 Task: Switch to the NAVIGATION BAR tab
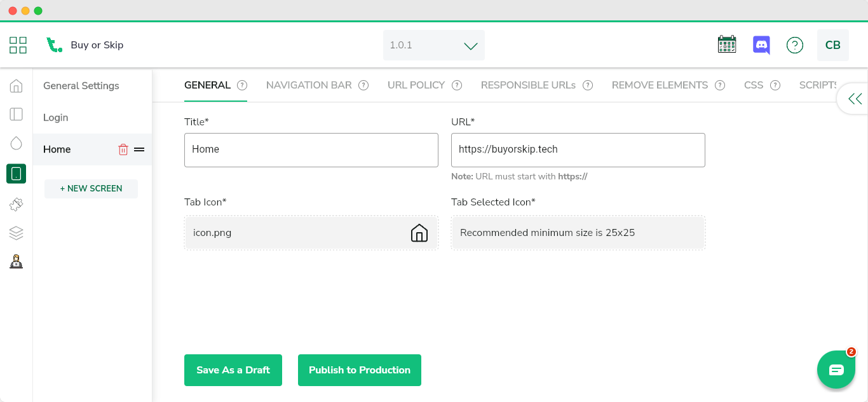[x=309, y=85]
